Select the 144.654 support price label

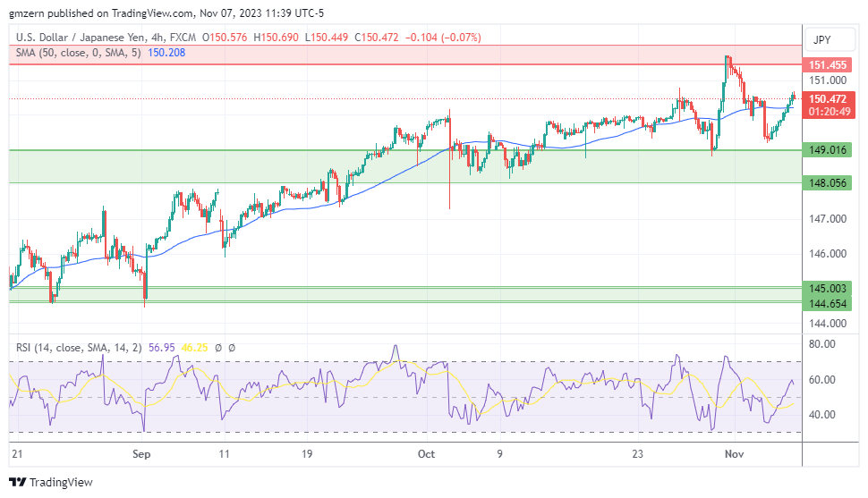[x=828, y=304]
